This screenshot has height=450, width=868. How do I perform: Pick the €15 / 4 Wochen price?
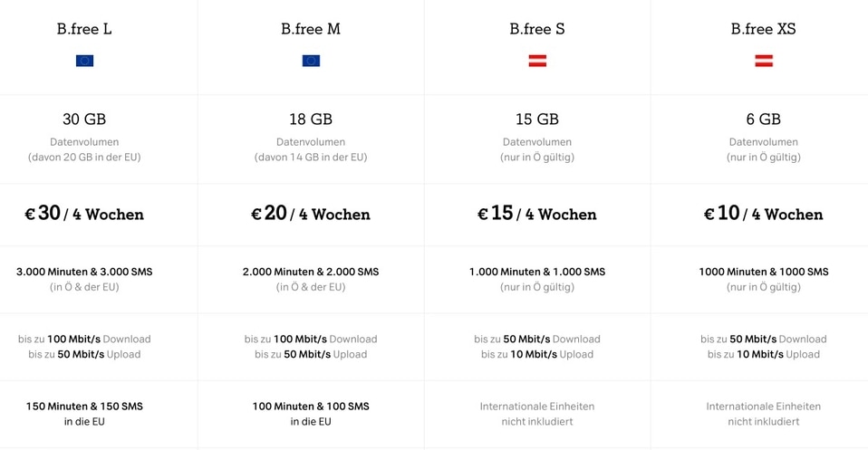click(537, 214)
